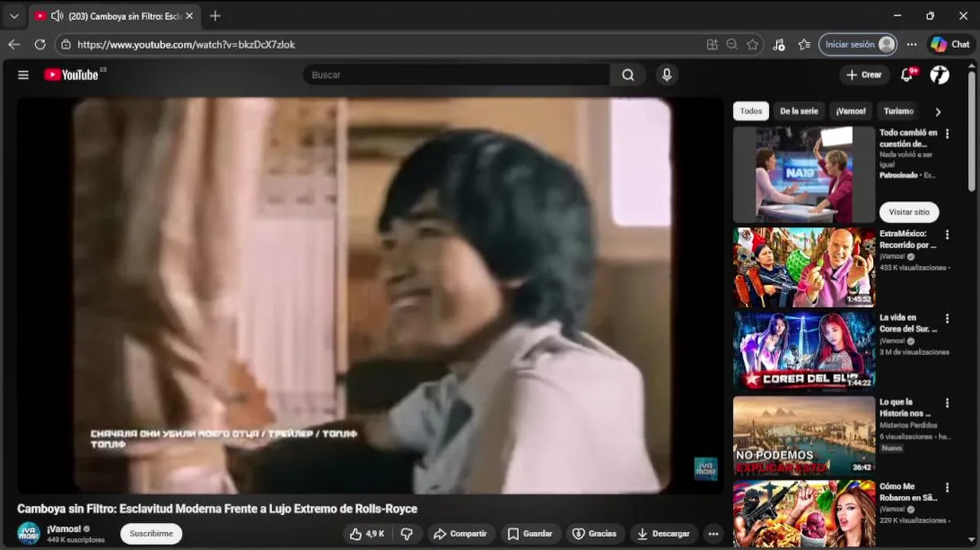Viewport: 980px width, 550px height.
Task: Switch to the Camboya sin Filtro tab
Action: [x=114, y=16]
